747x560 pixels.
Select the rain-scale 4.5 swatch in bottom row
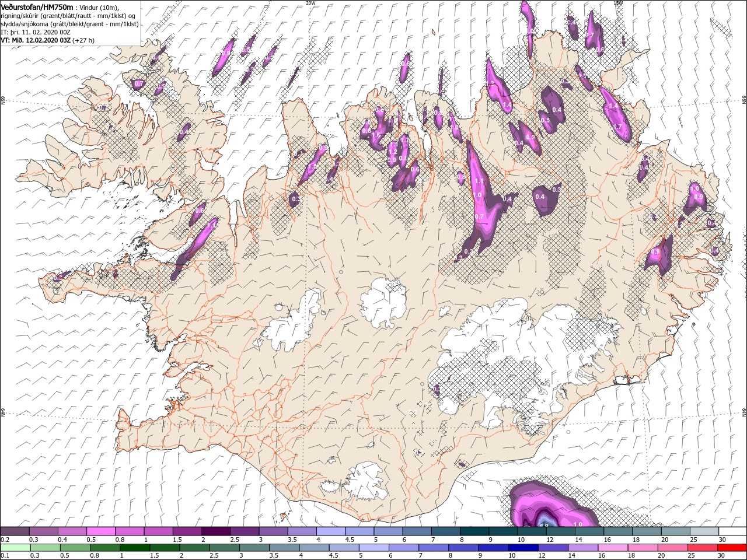coord(344,547)
